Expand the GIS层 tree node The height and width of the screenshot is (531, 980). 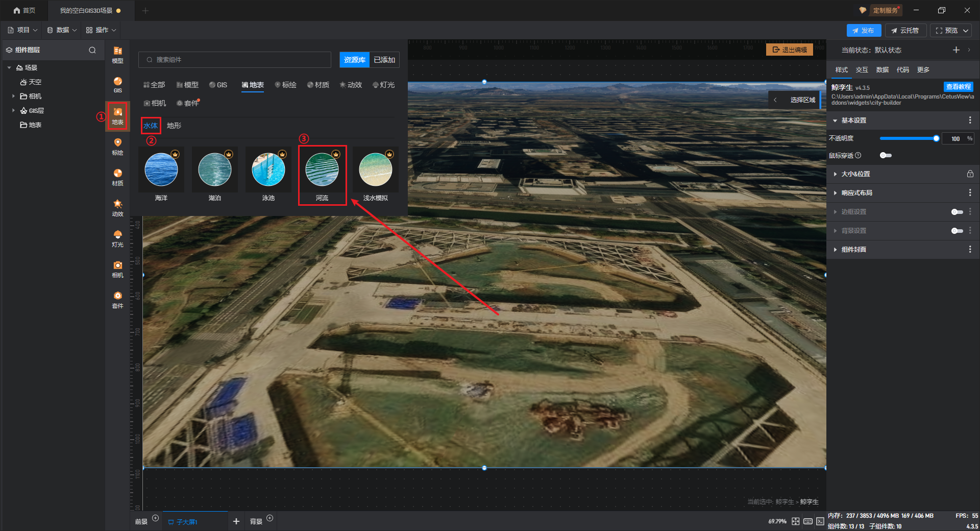click(13, 110)
